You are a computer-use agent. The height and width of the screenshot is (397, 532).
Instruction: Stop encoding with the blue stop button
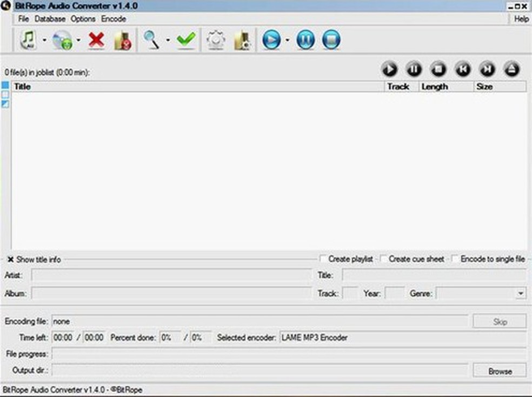coord(331,39)
